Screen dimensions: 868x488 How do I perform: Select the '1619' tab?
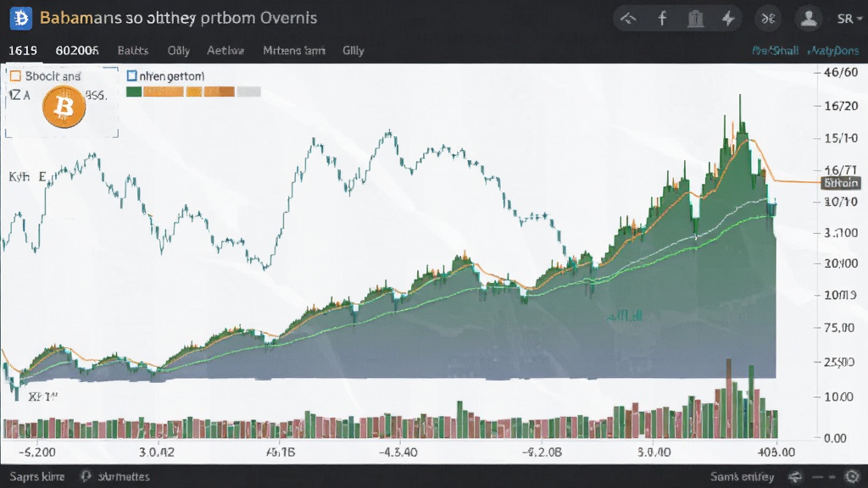tap(23, 50)
